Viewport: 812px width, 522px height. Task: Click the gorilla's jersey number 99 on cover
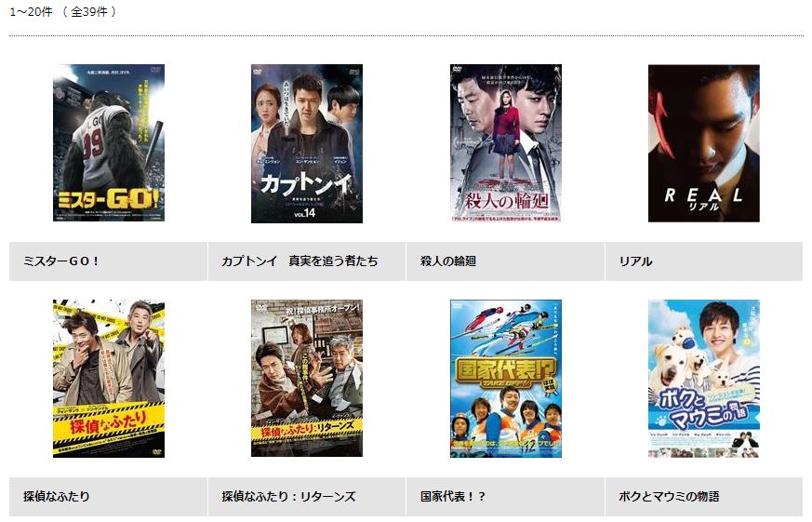94,144
